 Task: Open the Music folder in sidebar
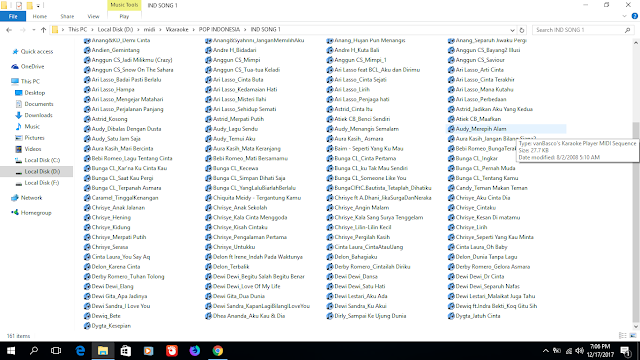(27, 127)
